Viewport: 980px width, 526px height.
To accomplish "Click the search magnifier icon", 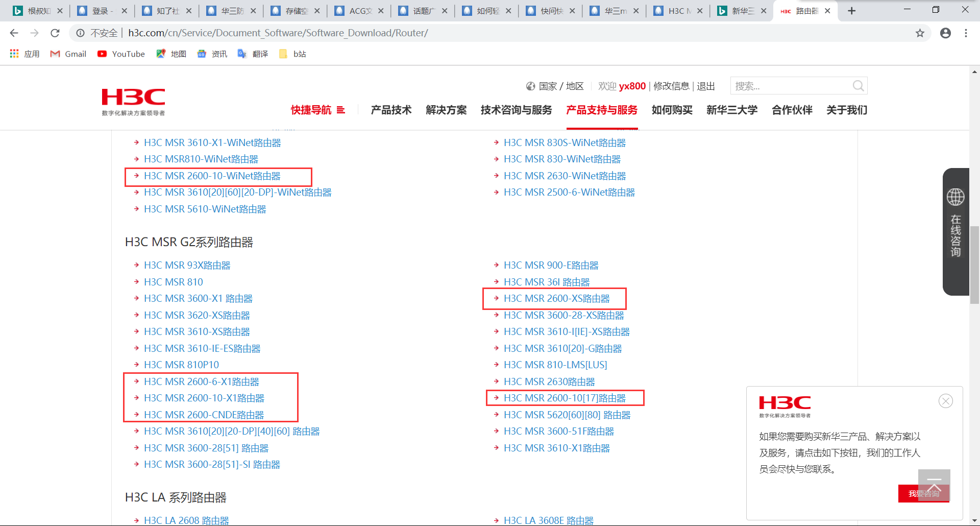I will coord(858,86).
